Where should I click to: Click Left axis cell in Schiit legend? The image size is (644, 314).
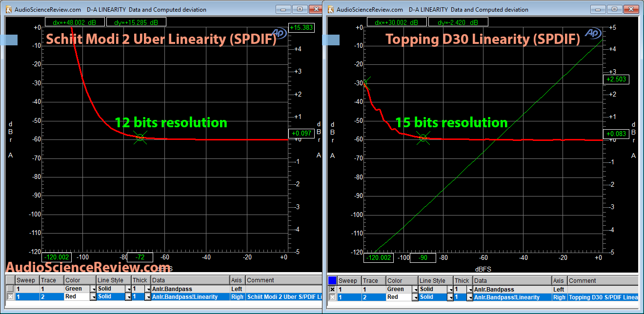pyautogui.click(x=237, y=289)
